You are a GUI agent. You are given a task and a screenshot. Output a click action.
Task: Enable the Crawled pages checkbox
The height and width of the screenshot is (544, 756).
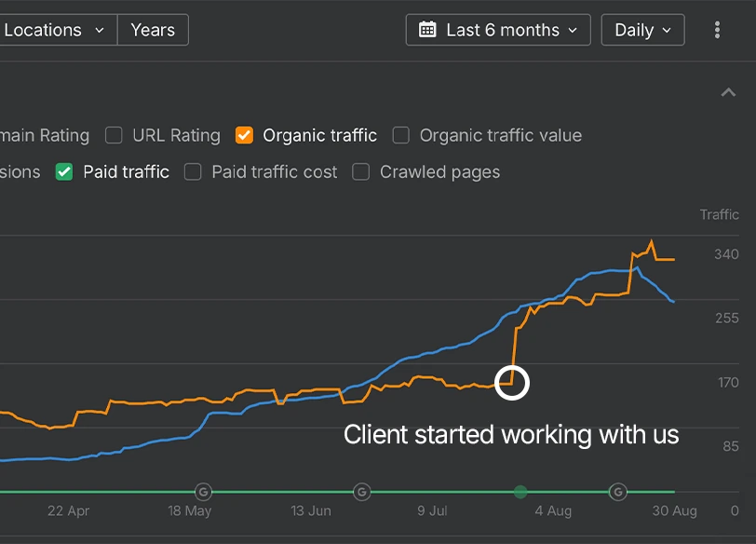tap(361, 171)
